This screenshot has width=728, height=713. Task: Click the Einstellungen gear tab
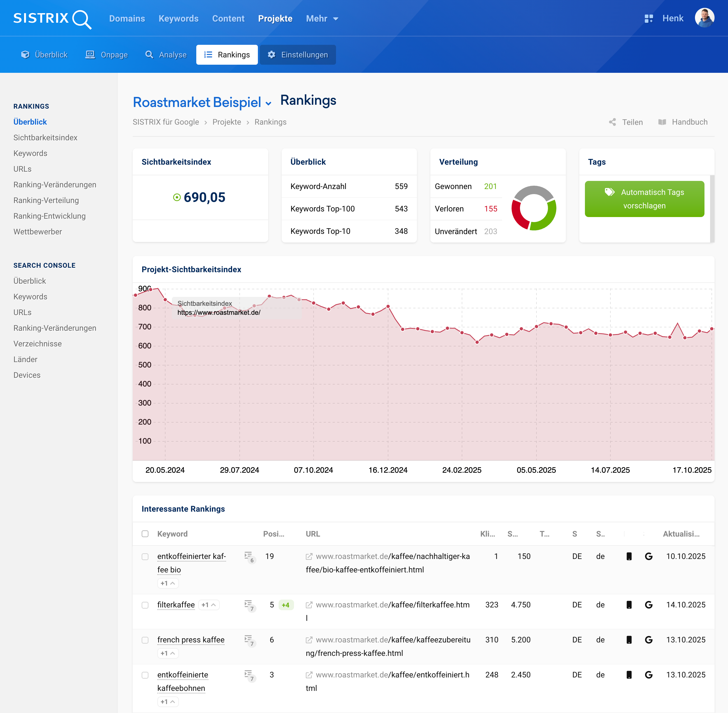[x=298, y=55]
